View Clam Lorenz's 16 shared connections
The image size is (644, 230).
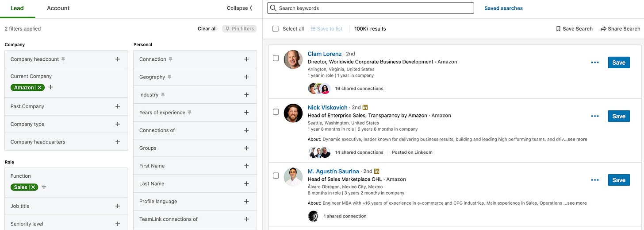pos(359,89)
